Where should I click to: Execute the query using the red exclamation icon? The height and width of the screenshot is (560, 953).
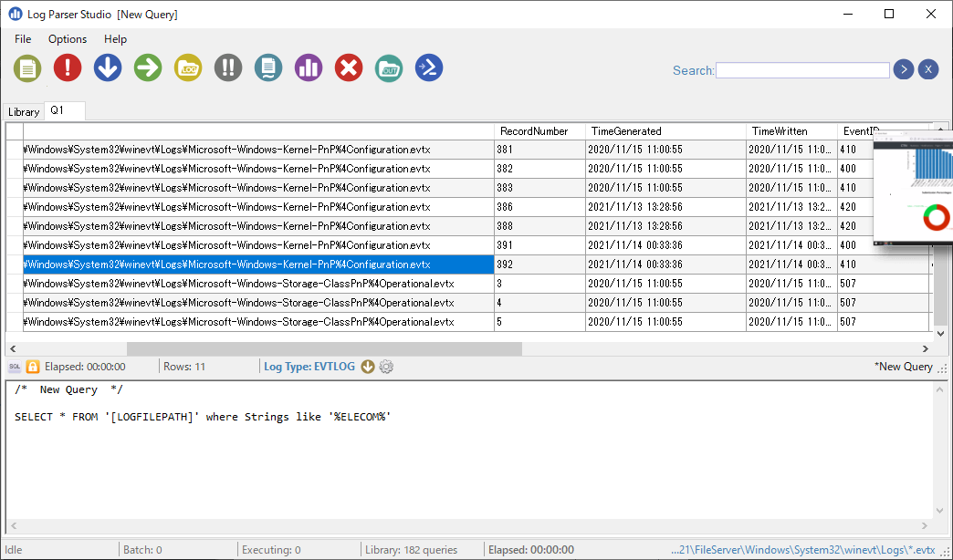point(67,67)
